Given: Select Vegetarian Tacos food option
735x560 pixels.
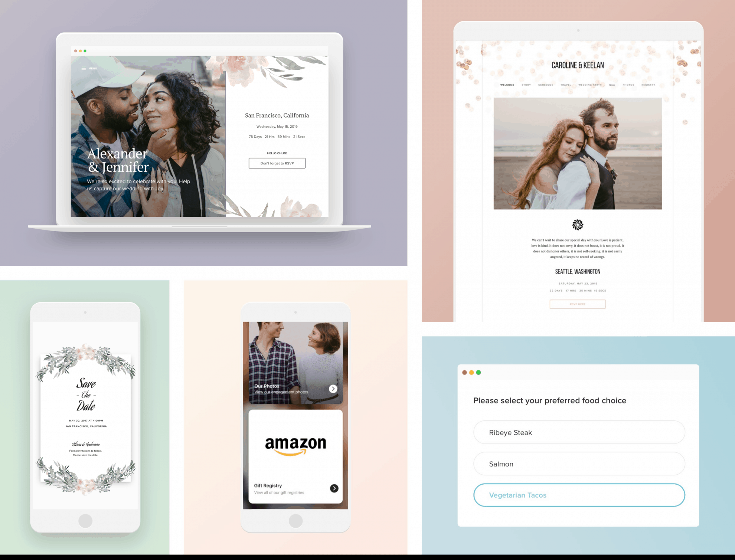Looking at the screenshot, I should click(578, 495).
